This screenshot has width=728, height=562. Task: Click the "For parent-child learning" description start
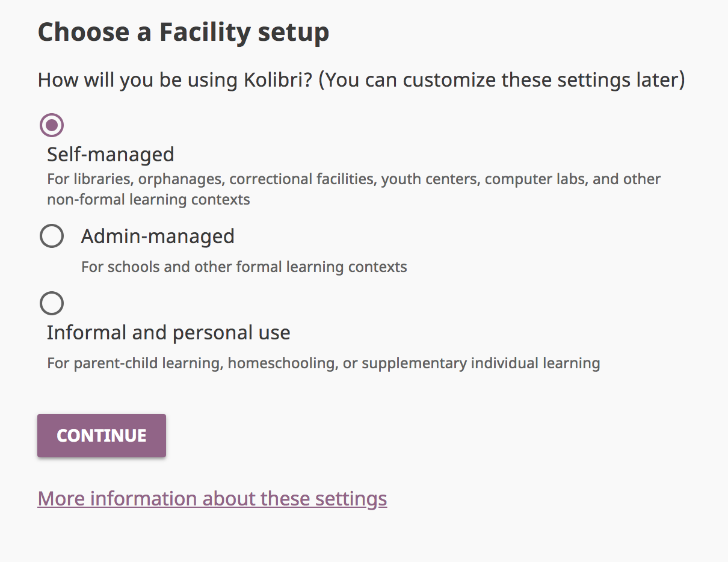pyautogui.click(x=135, y=363)
